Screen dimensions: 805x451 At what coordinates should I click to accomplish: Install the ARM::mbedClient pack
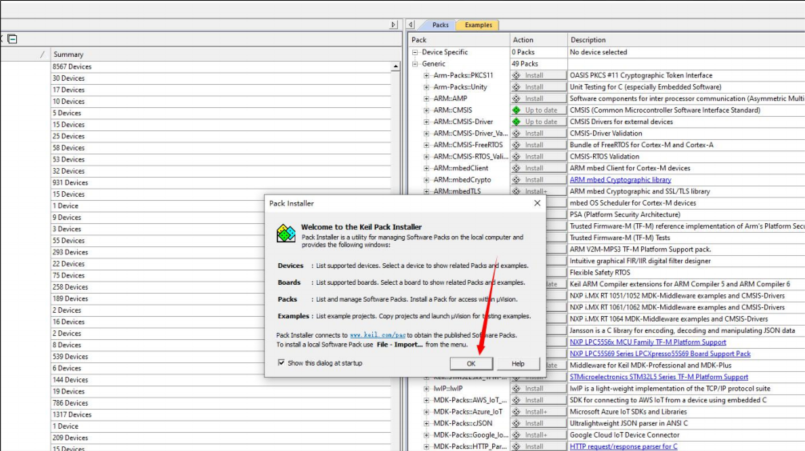(539, 168)
